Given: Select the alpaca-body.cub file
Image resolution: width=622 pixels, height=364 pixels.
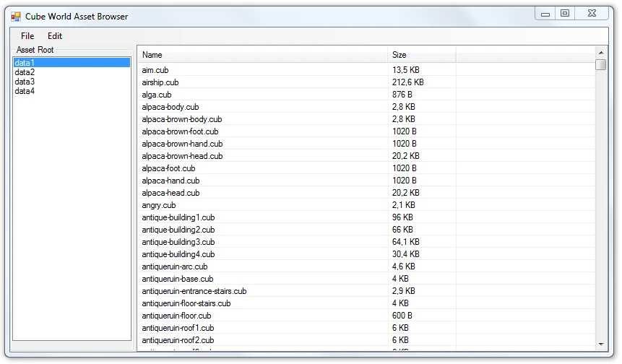Looking at the screenshot, I should pyautogui.click(x=170, y=107).
